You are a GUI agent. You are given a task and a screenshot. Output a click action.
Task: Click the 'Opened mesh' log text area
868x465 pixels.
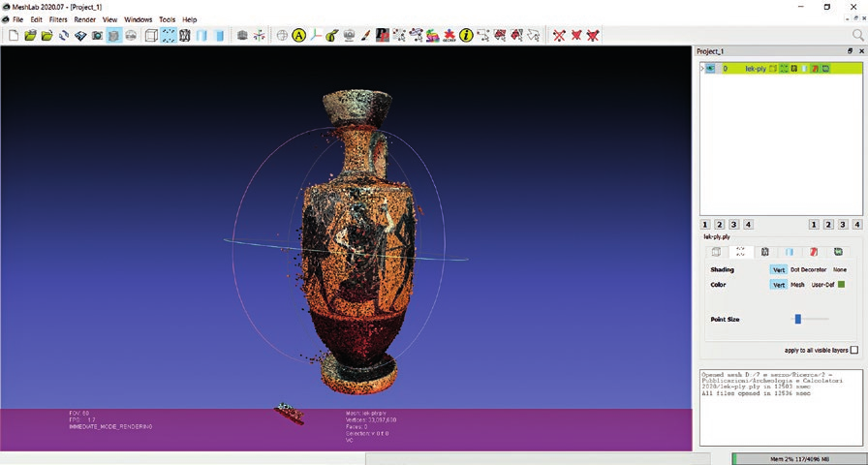click(781, 407)
